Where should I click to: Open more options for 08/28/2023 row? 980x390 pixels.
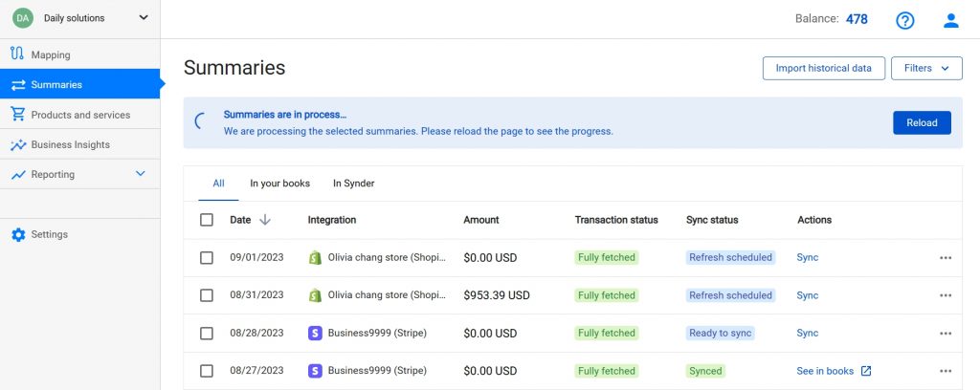point(946,334)
